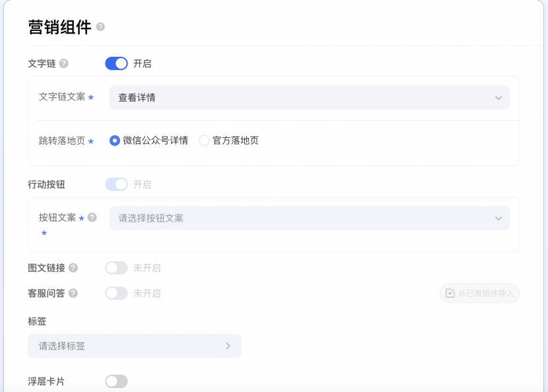The height and width of the screenshot is (392, 548).
Task: Open the 请选择标签 selector
Action: 134,346
